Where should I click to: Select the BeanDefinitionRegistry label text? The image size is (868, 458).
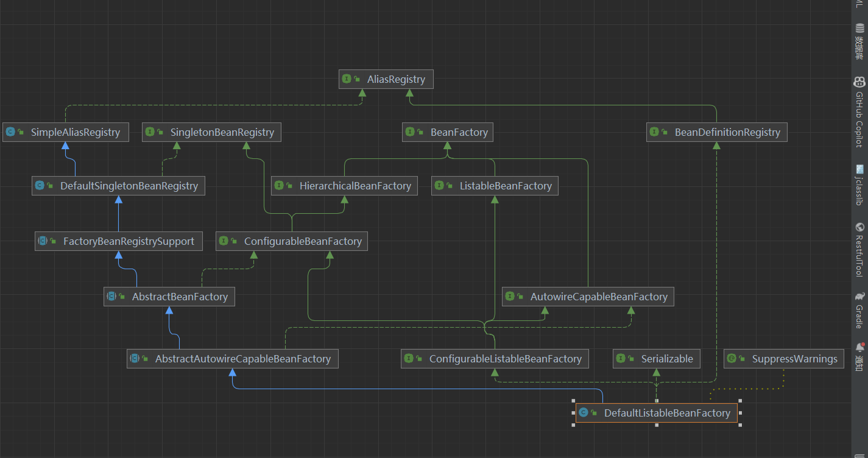(x=727, y=132)
